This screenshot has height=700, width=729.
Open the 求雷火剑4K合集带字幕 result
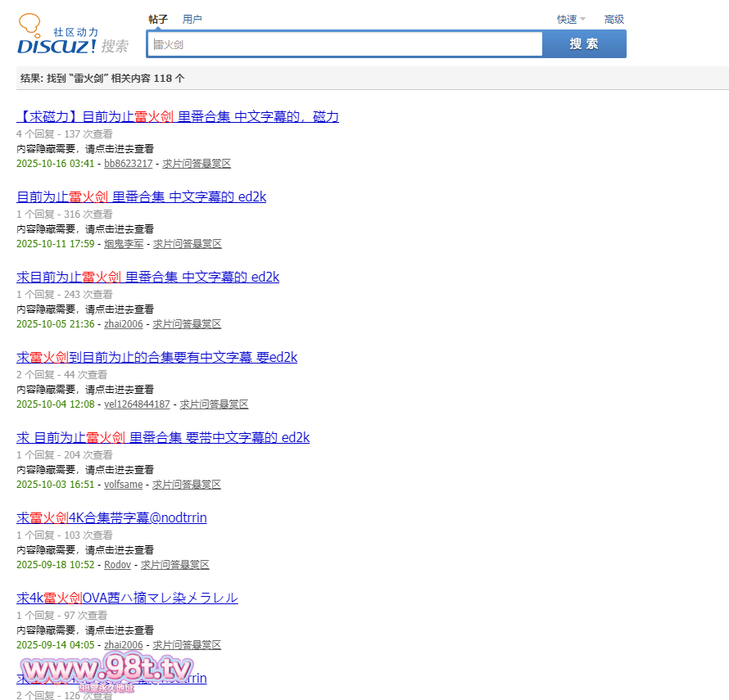point(111,518)
